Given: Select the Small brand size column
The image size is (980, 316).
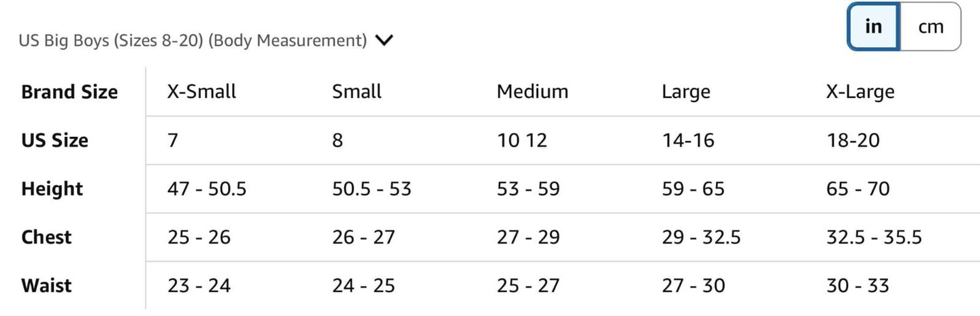Looking at the screenshot, I should (357, 92).
